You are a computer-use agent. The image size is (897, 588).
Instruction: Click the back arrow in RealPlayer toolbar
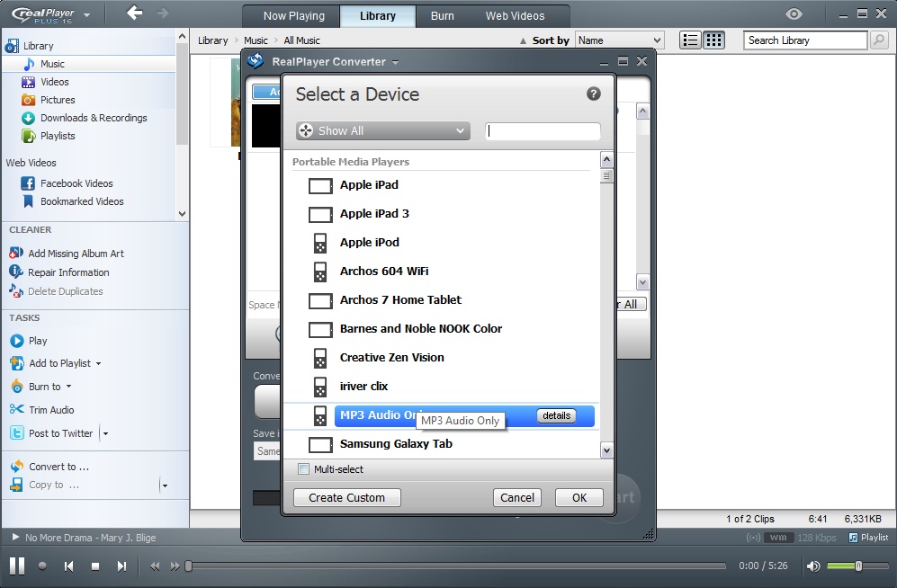click(134, 12)
